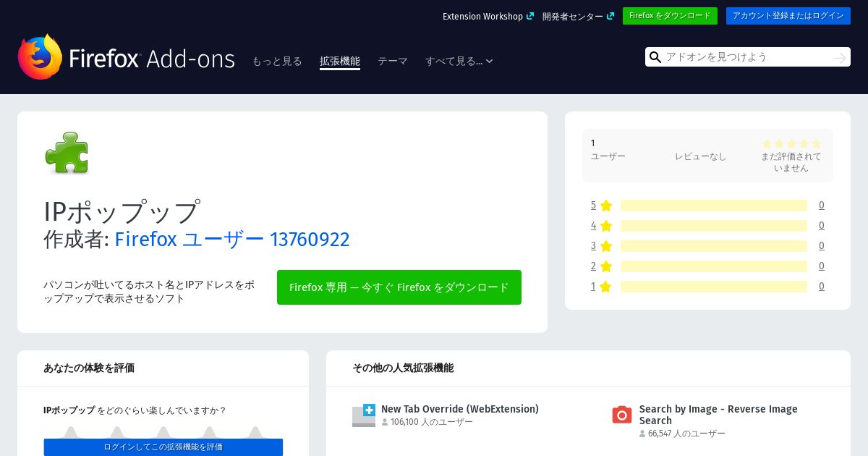Open New Tab Override (WebExtension) link
868x456 pixels.
pyautogui.click(x=460, y=409)
